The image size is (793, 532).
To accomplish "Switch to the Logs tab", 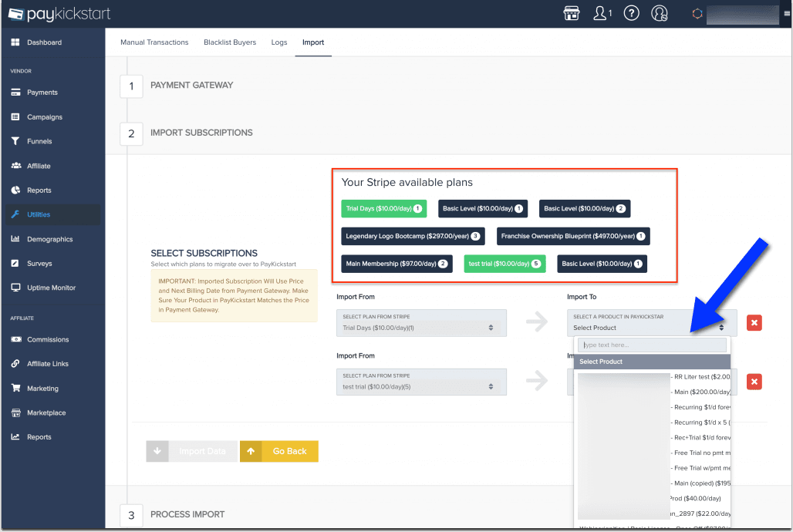I will [278, 42].
